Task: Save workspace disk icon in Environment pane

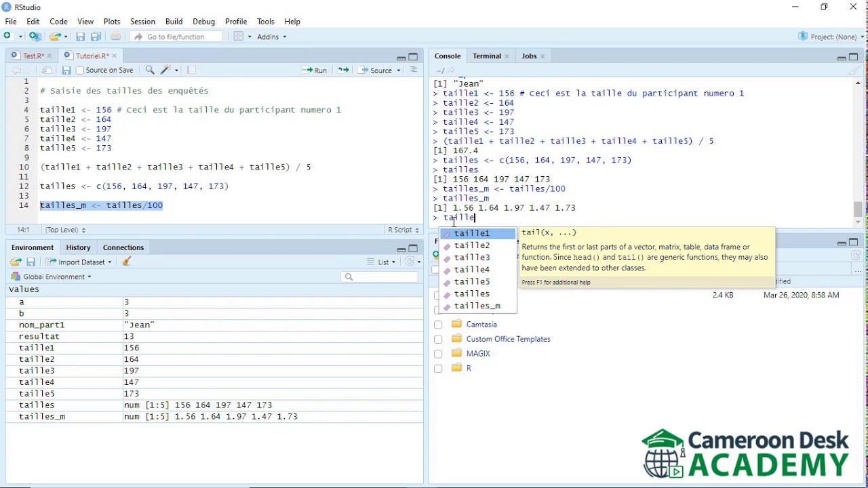Action: (31, 262)
